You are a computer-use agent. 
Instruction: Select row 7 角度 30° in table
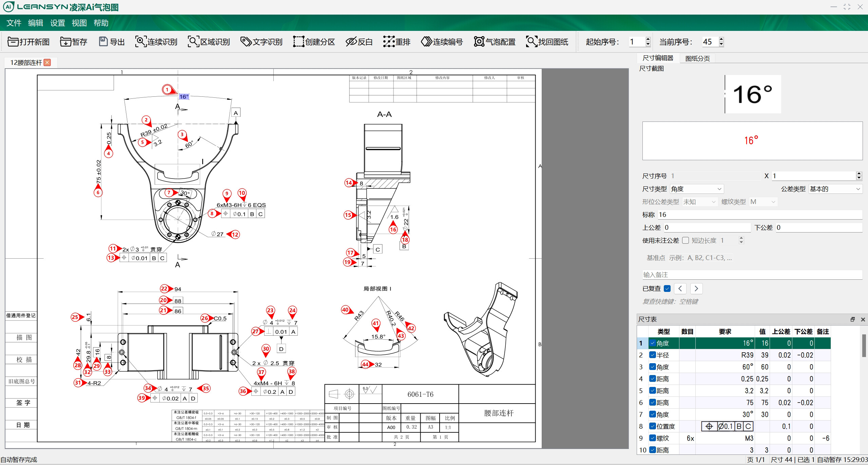click(x=734, y=414)
